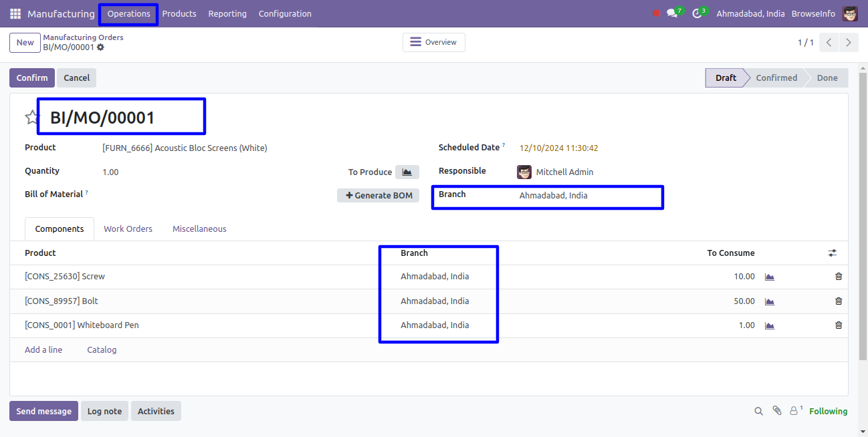Open the Ahmadabad, India company switcher
The image size is (868, 437).
(x=750, y=13)
